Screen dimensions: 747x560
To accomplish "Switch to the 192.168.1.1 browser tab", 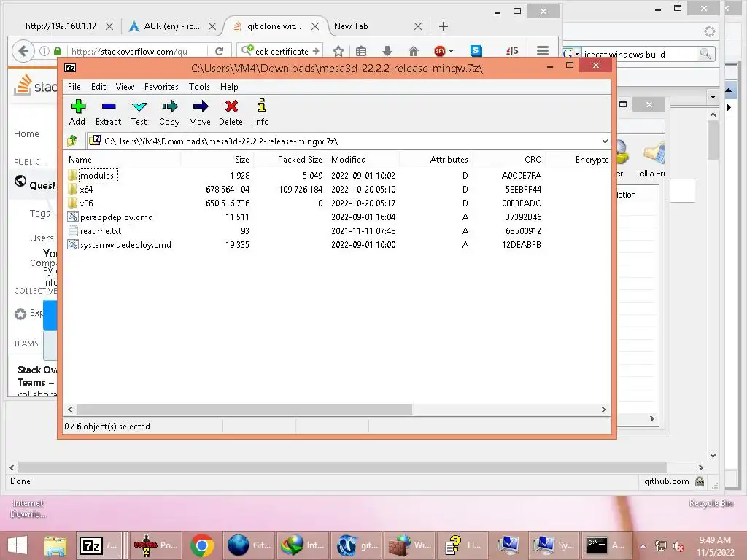I will point(61,26).
